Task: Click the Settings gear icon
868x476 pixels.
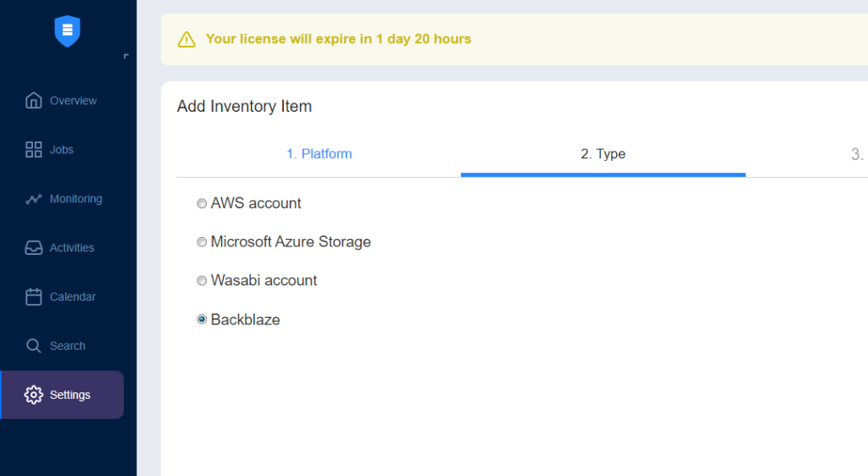Action: (33, 395)
